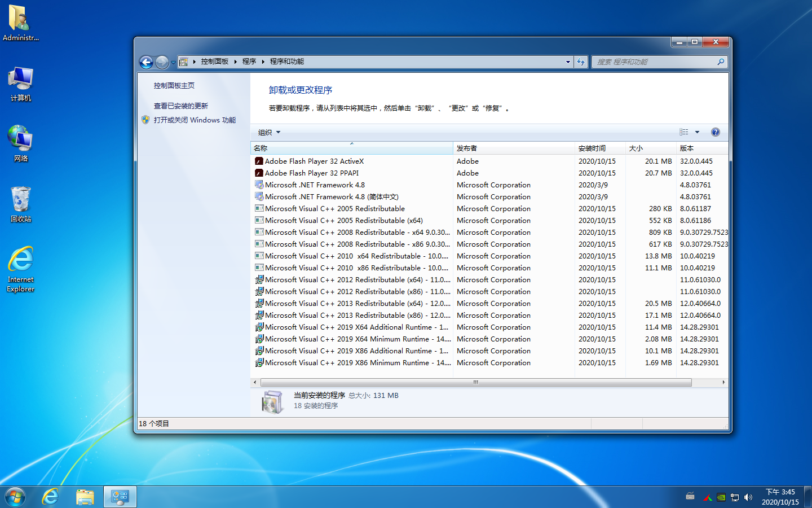The width and height of the screenshot is (812, 508).
Task: Select 控制面板 breadcrumb in address bar
Action: pos(215,62)
